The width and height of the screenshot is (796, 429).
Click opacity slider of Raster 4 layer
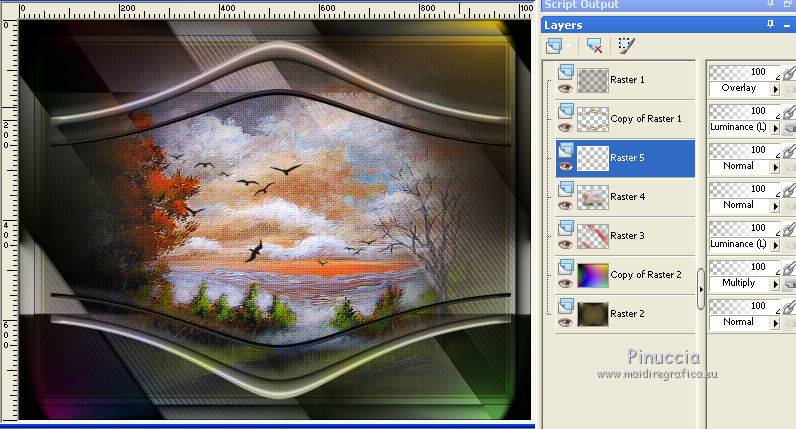click(x=744, y=190)
